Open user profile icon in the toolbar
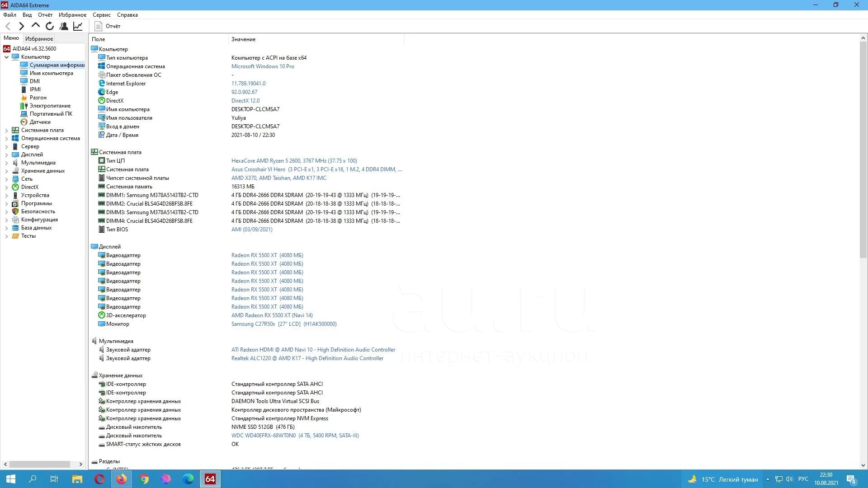 64,26
